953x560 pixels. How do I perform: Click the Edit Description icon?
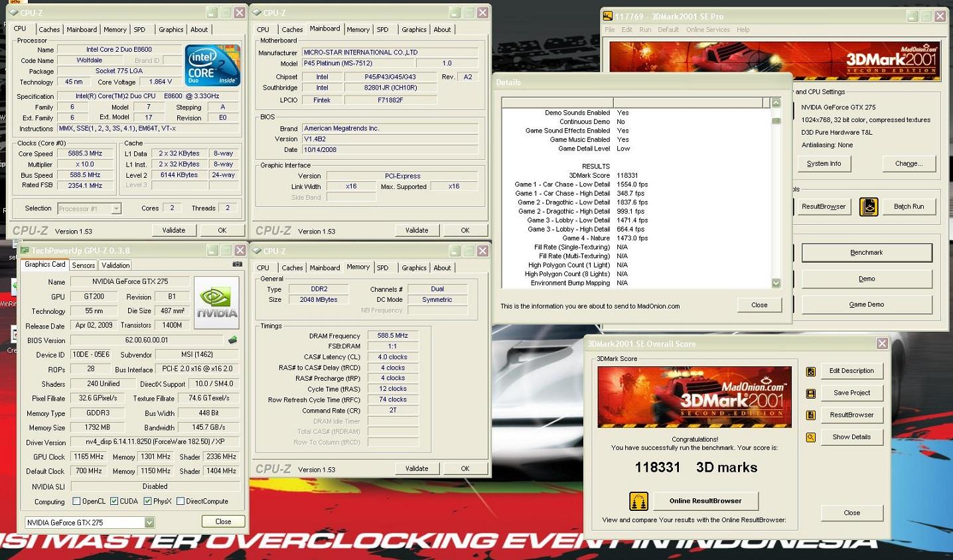(810, 371)
